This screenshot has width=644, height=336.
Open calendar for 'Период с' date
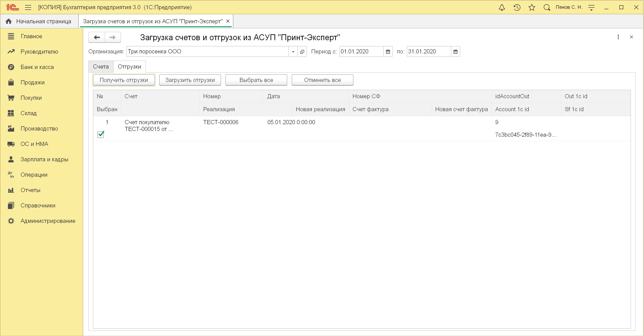388,51
